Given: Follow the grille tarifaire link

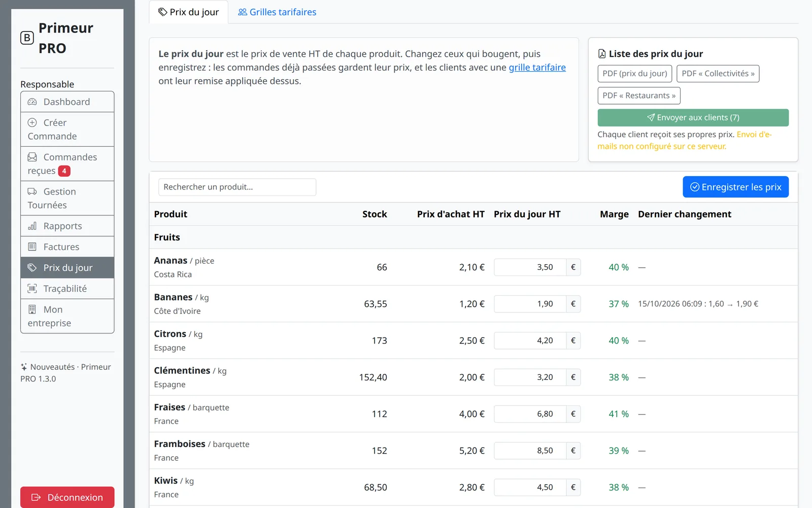Looking at the screenshot, I should click(537, 68).
